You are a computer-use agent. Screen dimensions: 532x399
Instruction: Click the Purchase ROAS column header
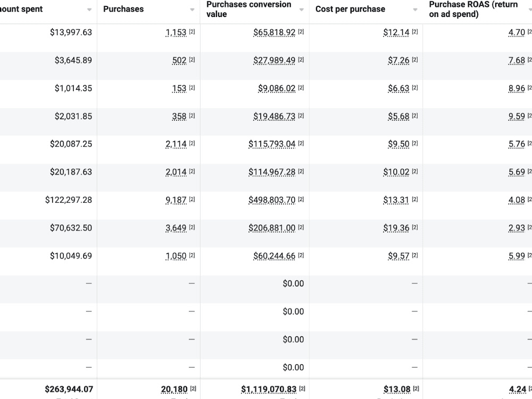click(x=473, y=9)
